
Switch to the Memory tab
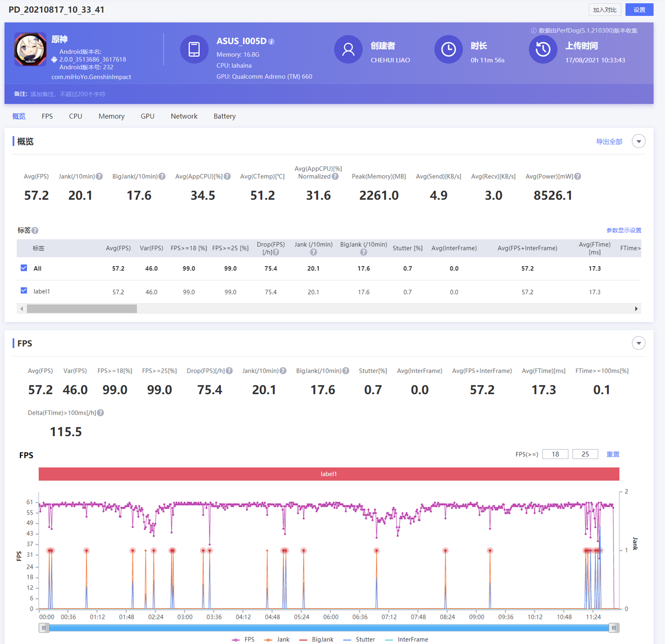point(111,116)
